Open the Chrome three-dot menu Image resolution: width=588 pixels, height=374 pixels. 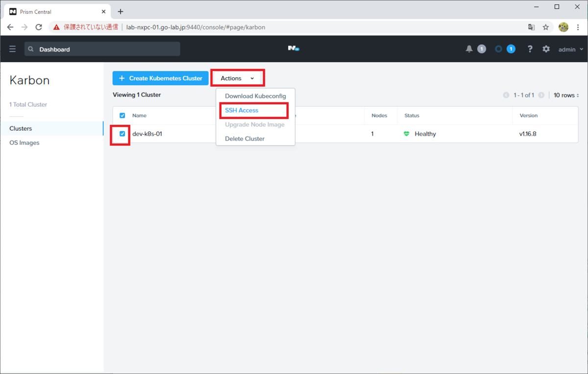coord(579,27)
